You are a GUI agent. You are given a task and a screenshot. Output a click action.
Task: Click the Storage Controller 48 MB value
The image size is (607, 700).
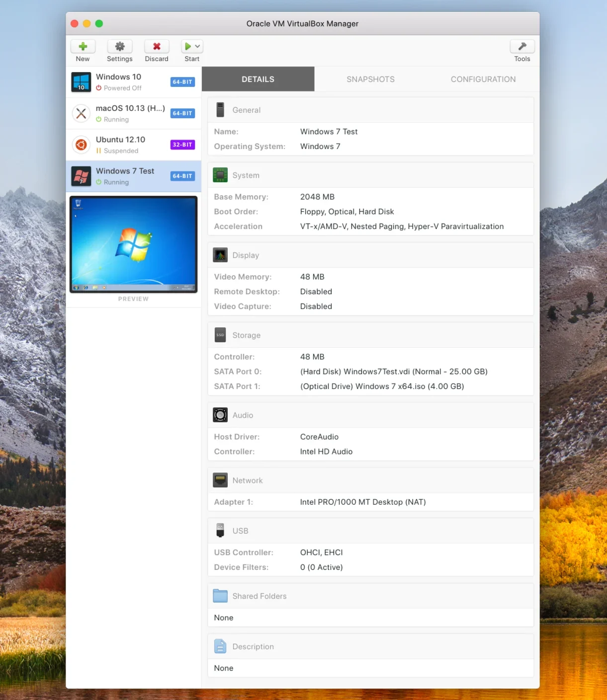pyautogui.click(x=312, y=357)
